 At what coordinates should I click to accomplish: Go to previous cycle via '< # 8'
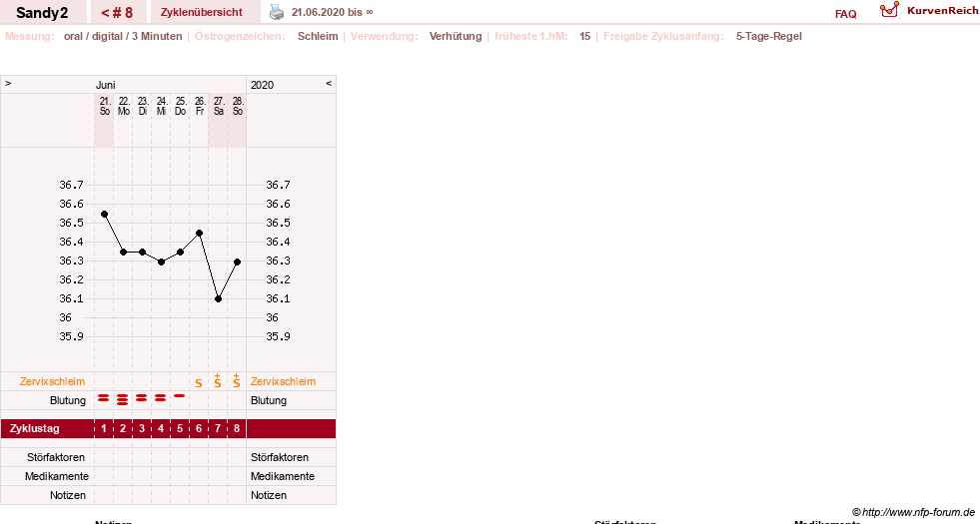tap(118, 12)
